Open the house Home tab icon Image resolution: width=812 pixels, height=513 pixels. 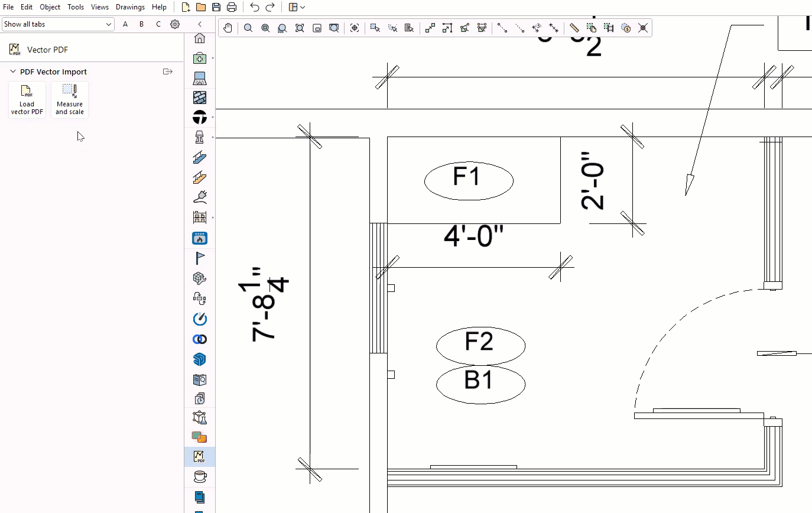[200, 38]
